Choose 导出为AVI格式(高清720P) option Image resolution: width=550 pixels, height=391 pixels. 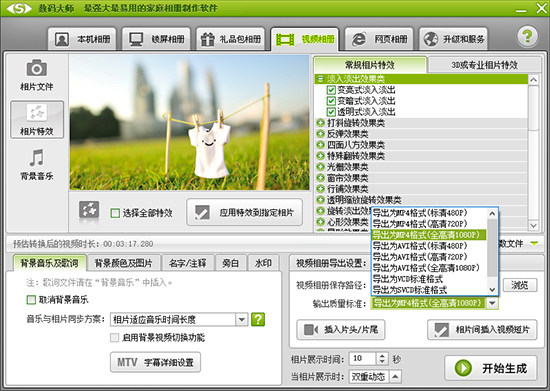429,257
